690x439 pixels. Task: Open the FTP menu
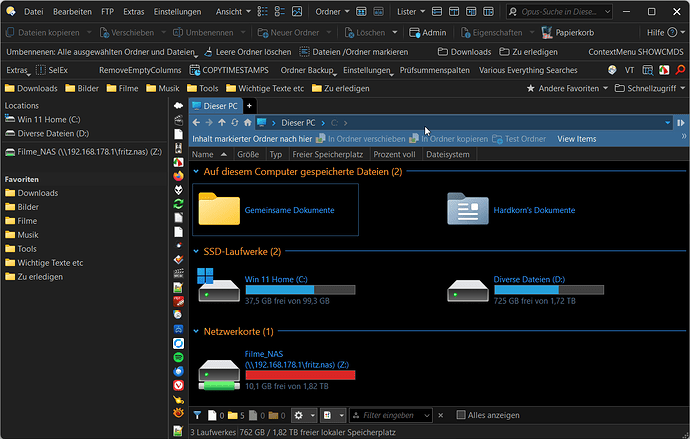point(107,12)
